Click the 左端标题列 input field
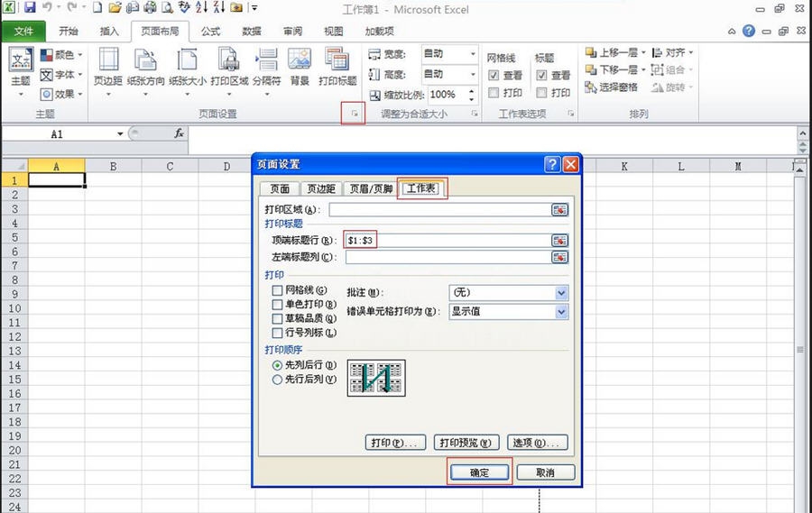This screenshot has height=513, width=812. (x=448, y=257)
